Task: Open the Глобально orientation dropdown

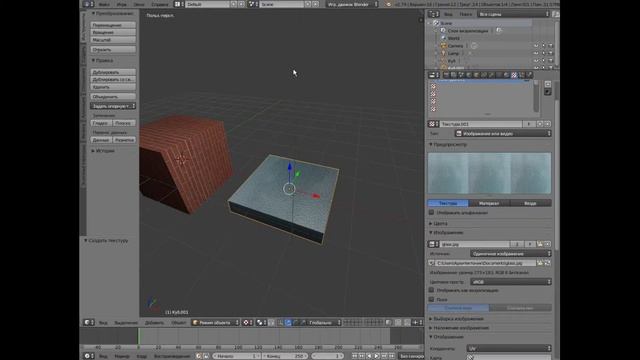Action: pos(324,322)
